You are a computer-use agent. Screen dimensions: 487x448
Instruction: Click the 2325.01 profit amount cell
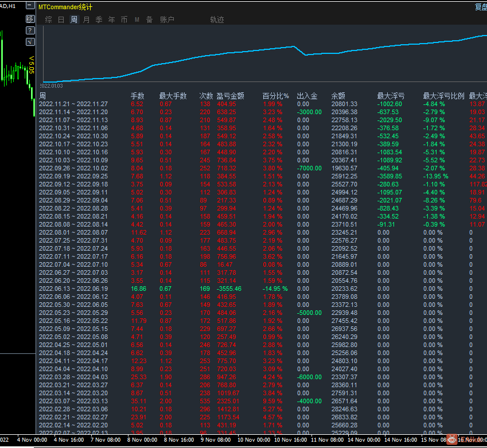(x=228, y=401)
